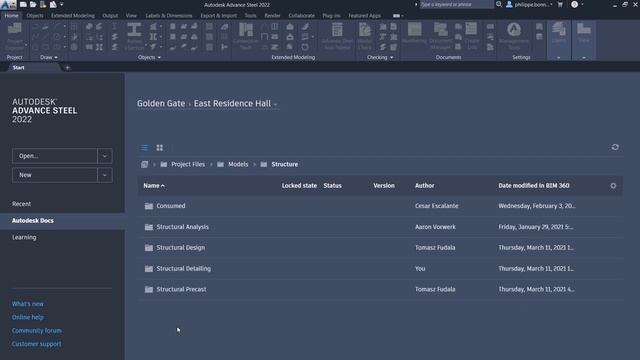Open the Autodesk App Store cart icon
Screen dimensions: 640x360
click(560, 4)
